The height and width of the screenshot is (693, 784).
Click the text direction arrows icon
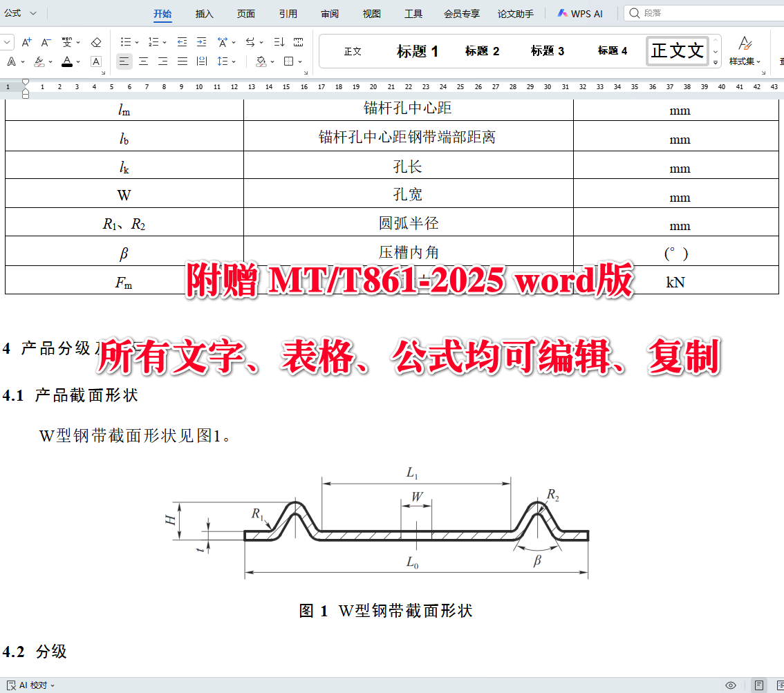coord(250,42)
